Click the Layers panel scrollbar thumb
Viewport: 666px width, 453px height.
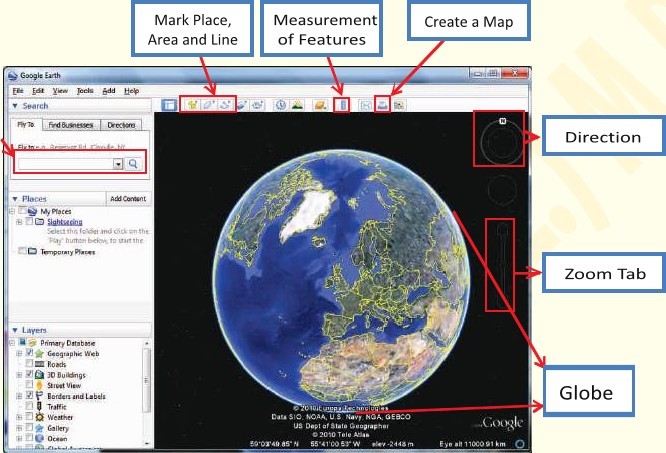pos(147,380)
